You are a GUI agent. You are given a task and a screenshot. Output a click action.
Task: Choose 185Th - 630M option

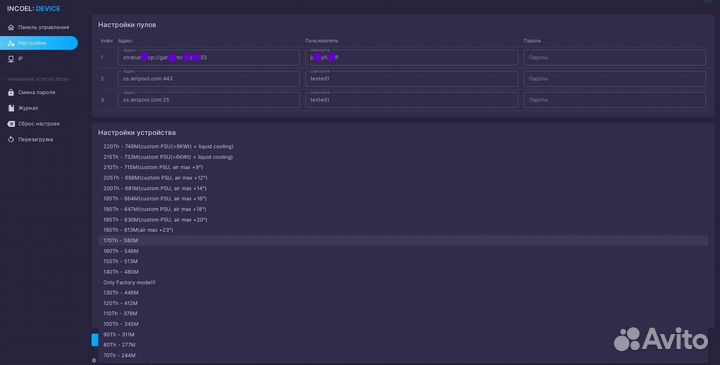155,219
